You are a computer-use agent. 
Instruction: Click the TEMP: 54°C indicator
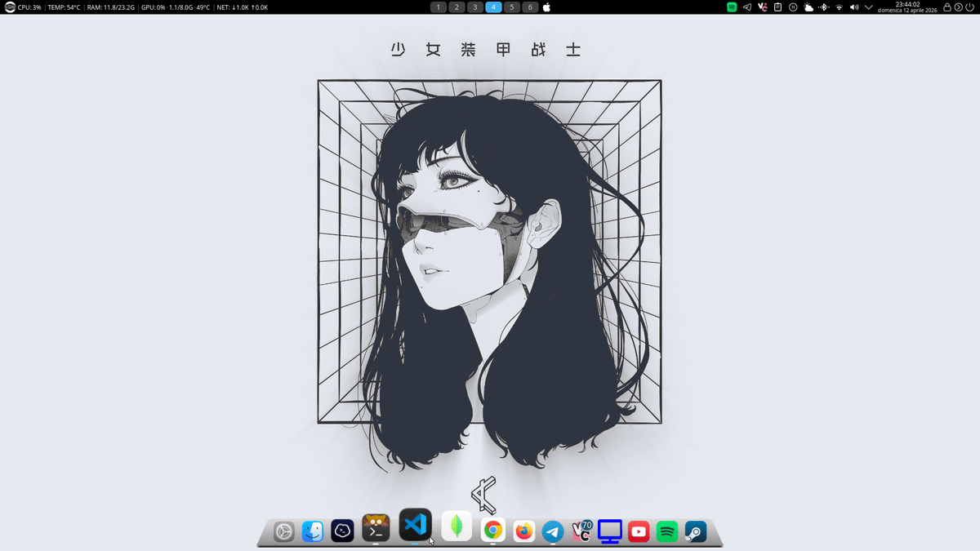pyautogui.click(x=64, y=7)
